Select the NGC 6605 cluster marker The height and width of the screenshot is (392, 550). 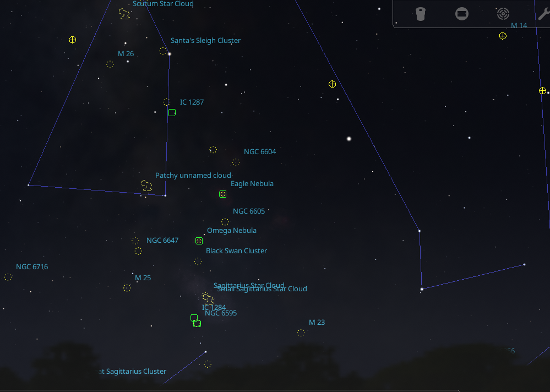click(225, 221)
